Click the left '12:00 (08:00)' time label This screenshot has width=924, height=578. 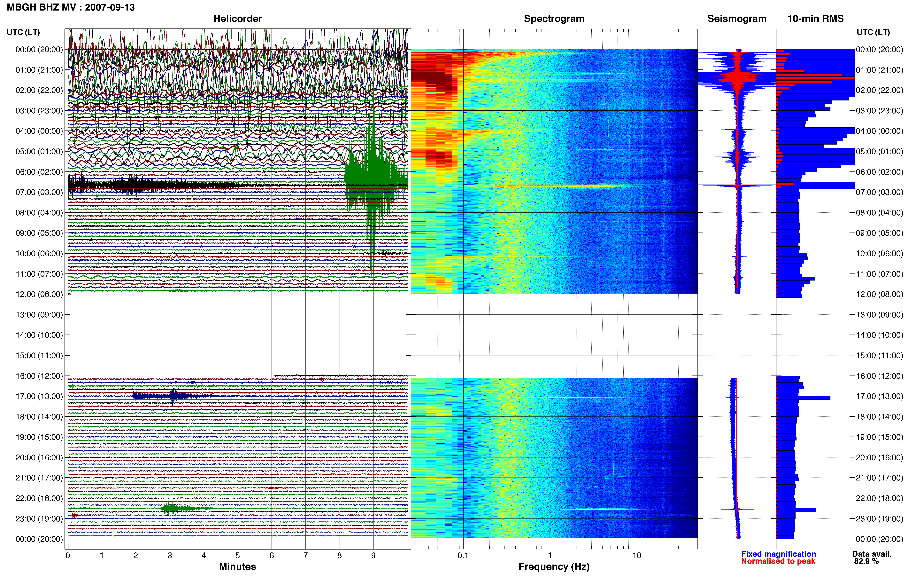pos(39,294)
